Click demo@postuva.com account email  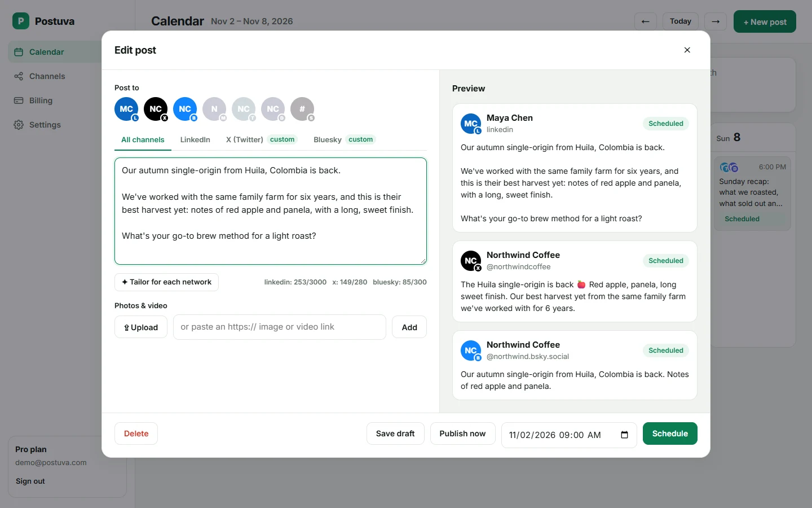point(51,463)
